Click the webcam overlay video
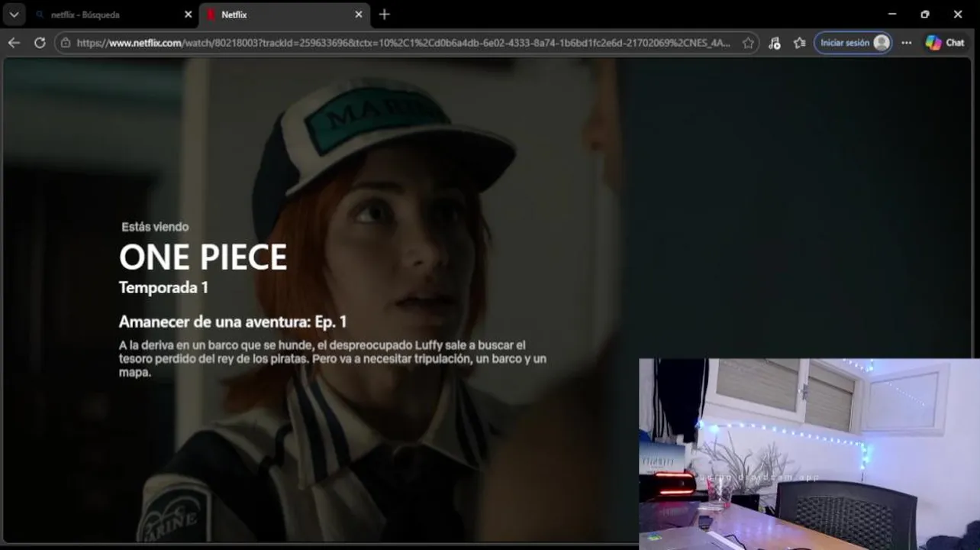 click(809, 454)
